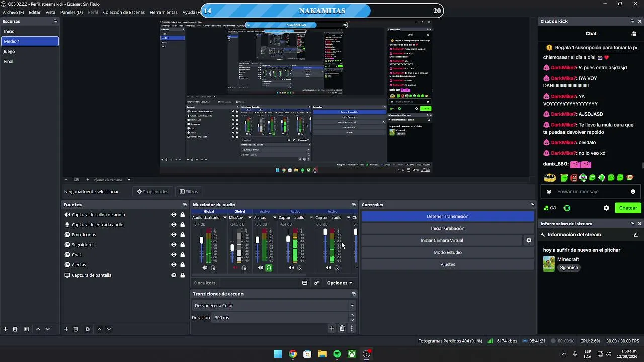Start recording with Iniciar Grabación
The height and width of the screenshot is (362, 644).
448,228
